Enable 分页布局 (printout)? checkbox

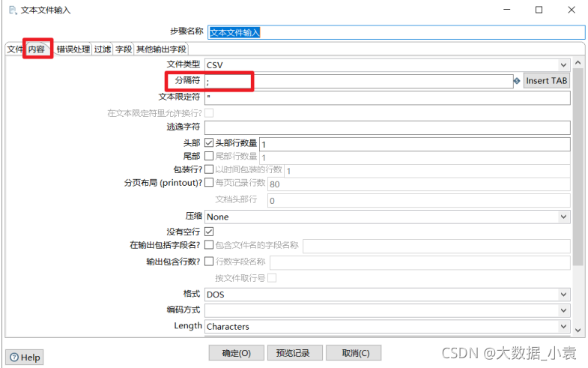click(x=209, y=183)
